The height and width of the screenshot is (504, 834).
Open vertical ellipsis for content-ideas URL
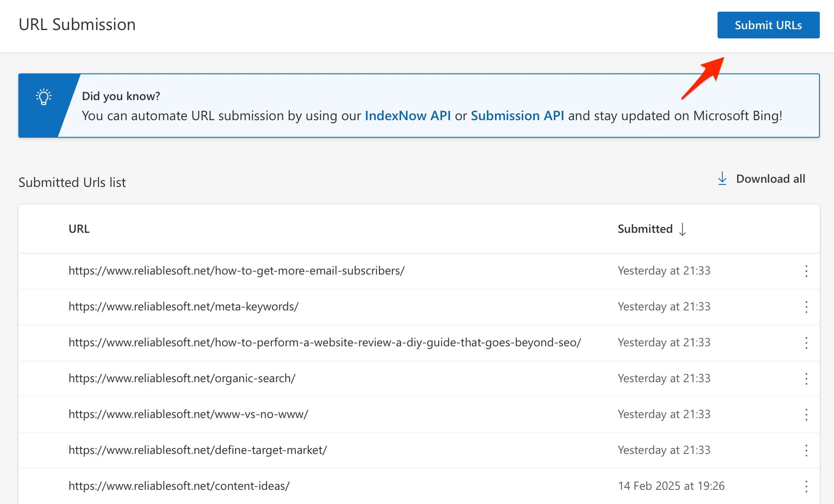point(806,486)
